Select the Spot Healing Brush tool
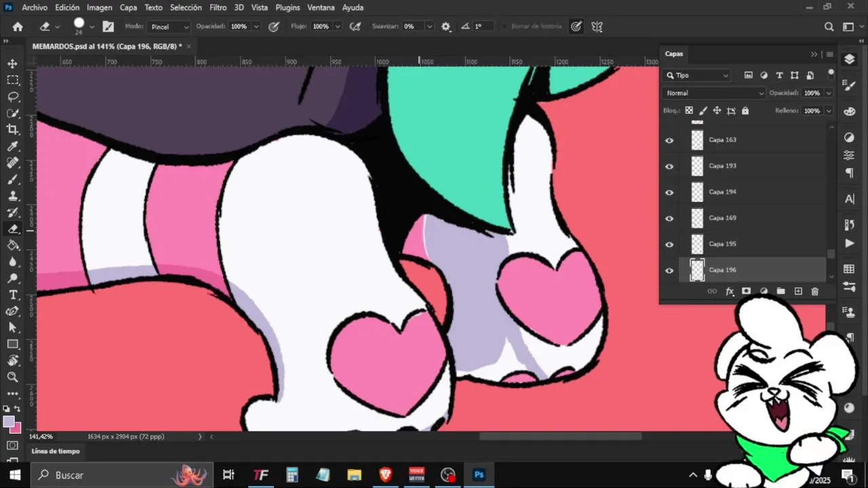This screenshot has height=488, width=868. [x=12, y=163]
